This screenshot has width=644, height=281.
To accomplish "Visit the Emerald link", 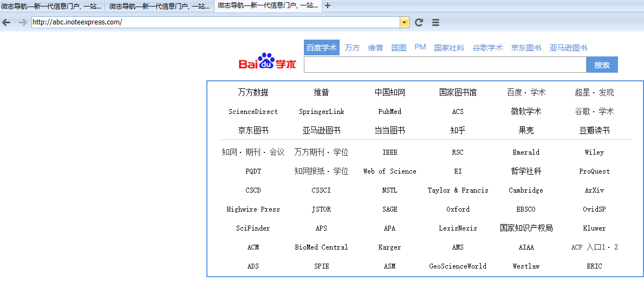I will [x=526, y=152].
